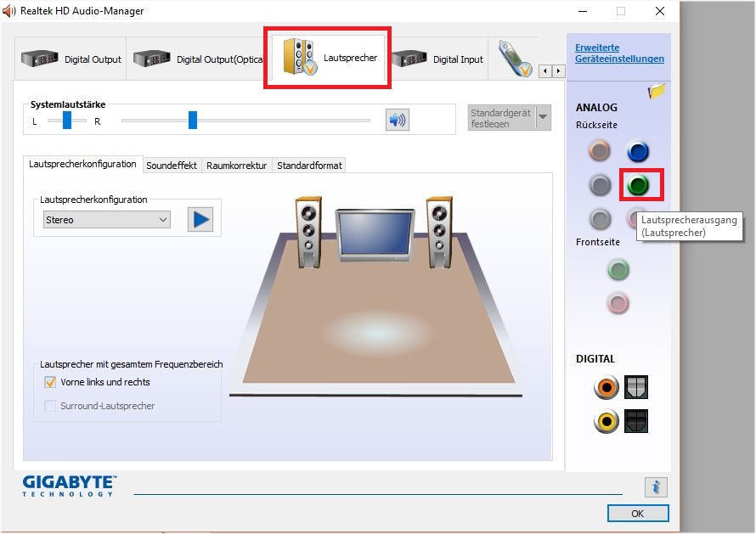The image size is (756, 534).
Task: Open the partially hidden device tab after Digital Input
Action: click(x=514, y=59)
